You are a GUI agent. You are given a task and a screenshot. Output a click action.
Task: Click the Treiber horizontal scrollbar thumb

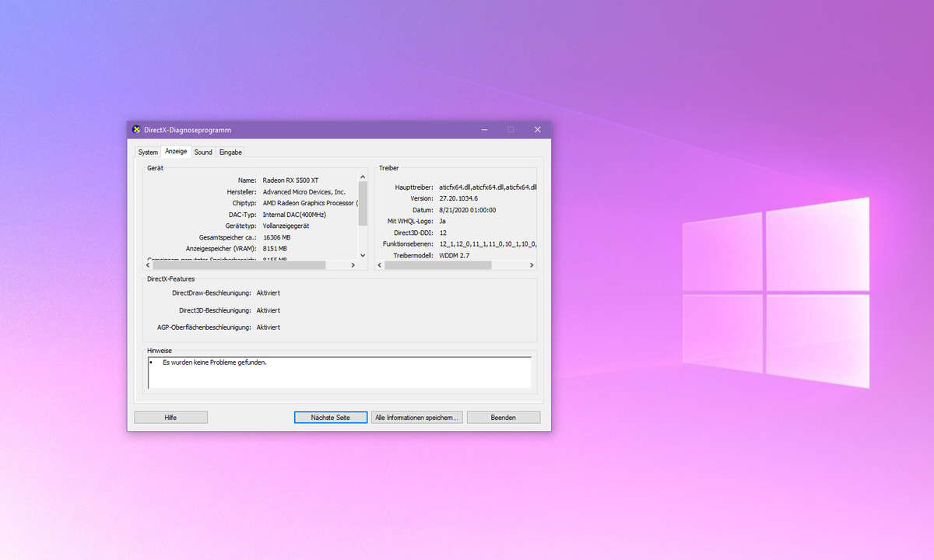(437, 265)
